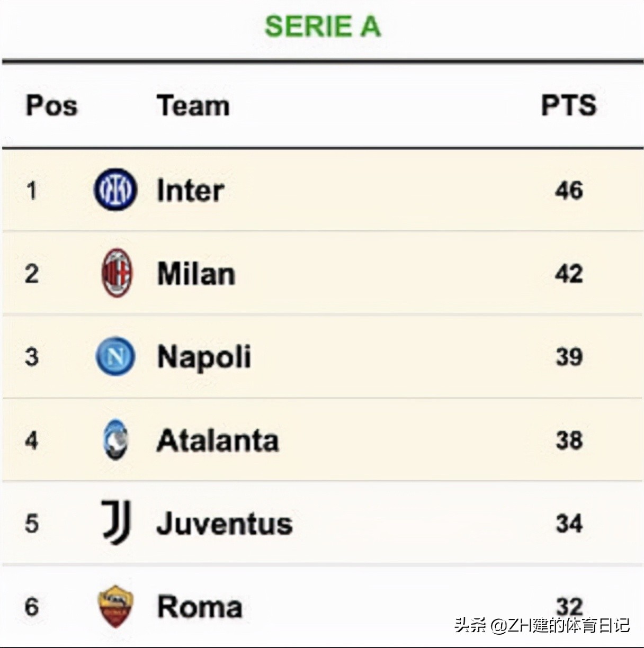Click Juventus's 34 points value
Viewport: 644px width, 648px height.
pos(569,523)
